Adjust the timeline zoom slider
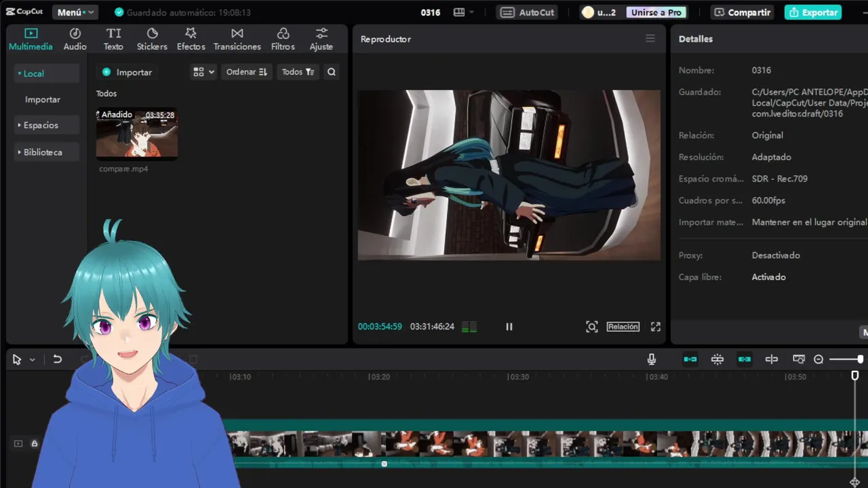The image size is (868, 488). (x=846, y=359)
